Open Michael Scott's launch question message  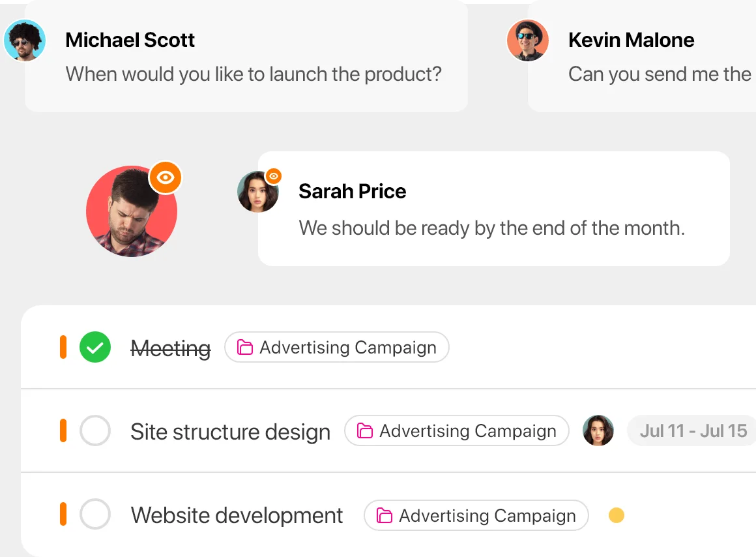(246, 57)
